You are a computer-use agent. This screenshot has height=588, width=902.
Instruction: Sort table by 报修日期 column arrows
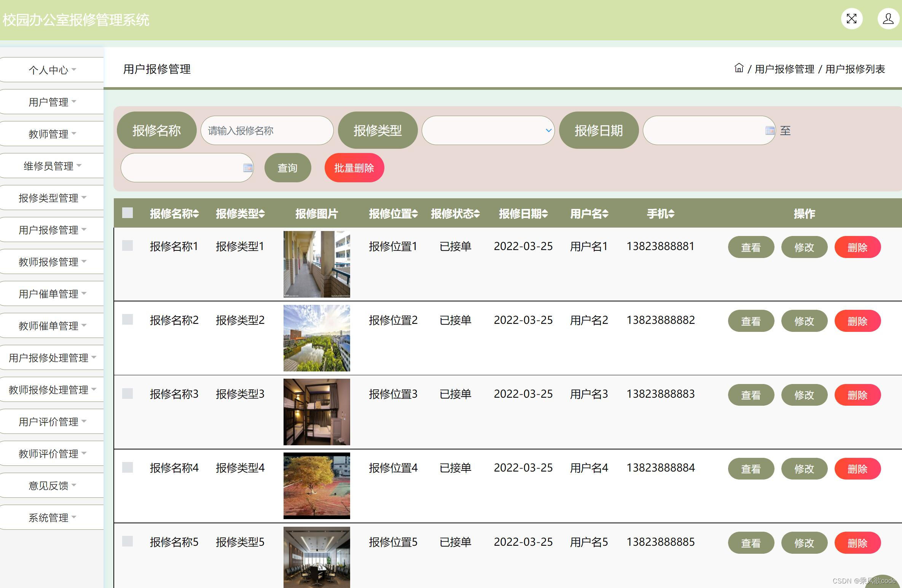[x=545, y=214]
